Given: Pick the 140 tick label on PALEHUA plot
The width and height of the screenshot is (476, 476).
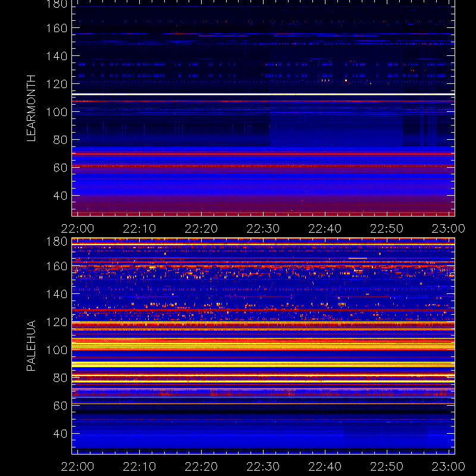Looking at the screenshot, I should click(57, 294).
